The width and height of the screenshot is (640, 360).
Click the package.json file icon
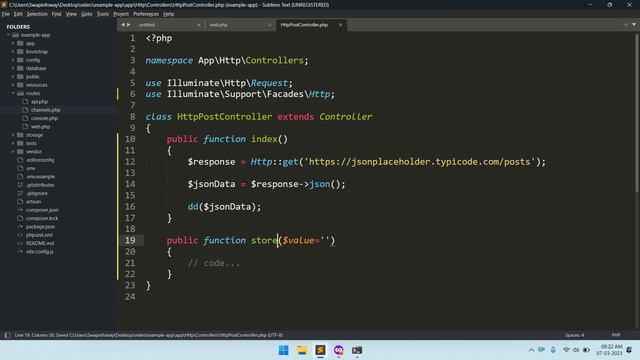tap(20, 227)
